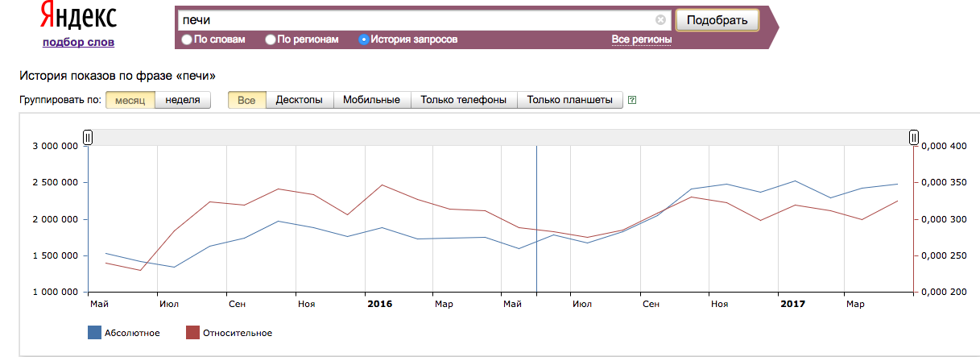The height and width of the screenshot is (357, 980).
Task: Select the История запросов radio option
Action: [x=364, y=39]
